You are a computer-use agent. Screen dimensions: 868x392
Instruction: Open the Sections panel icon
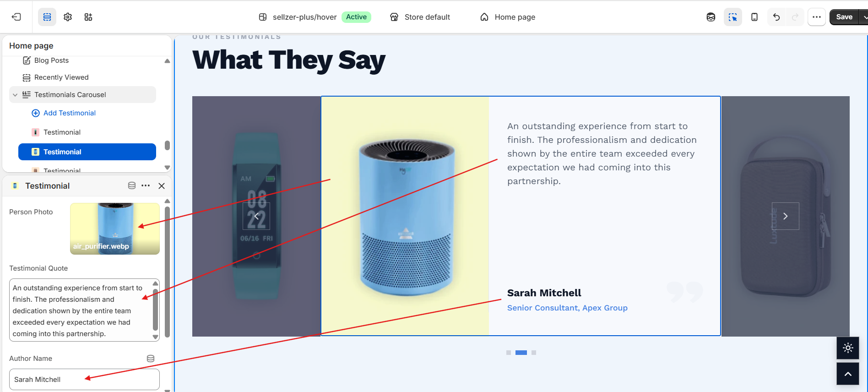click(47, 17)
